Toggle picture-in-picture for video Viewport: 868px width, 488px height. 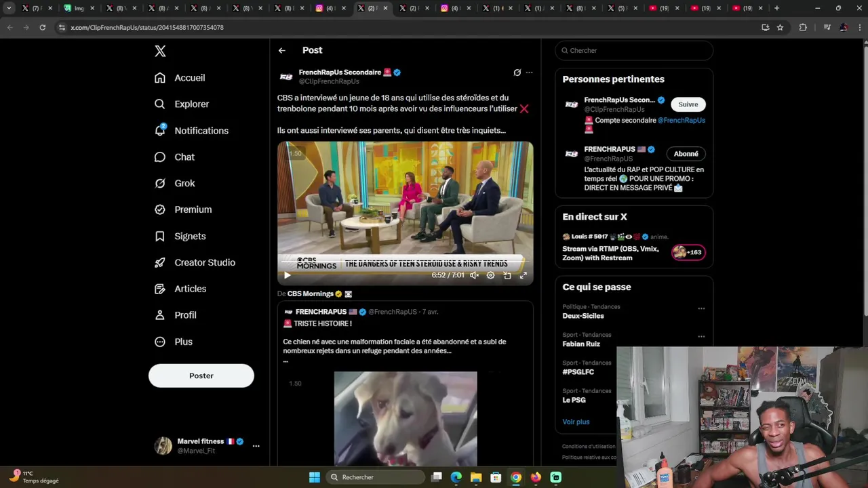point(507,275)
